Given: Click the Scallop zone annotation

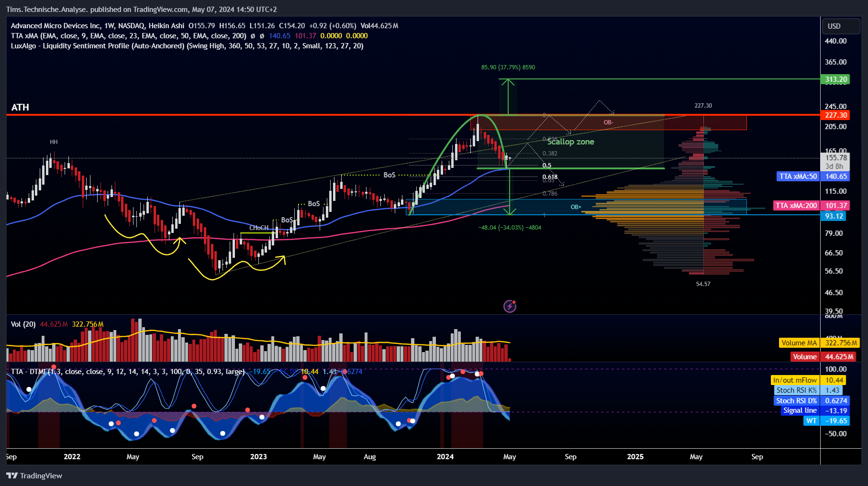Looking at the screenshot, I should [571, 142].
